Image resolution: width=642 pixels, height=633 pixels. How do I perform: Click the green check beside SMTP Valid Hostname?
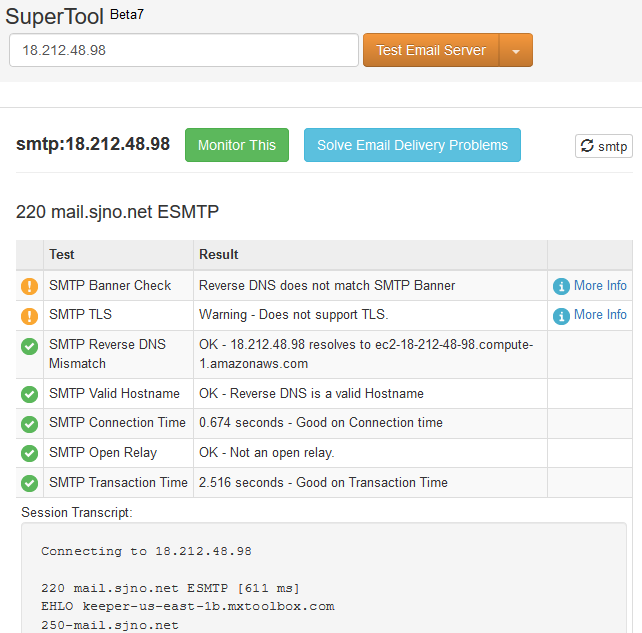(30, 394)
